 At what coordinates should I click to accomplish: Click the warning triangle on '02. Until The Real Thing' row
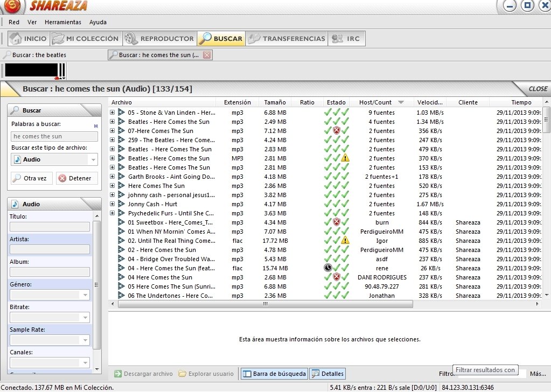tap(345, 240)
